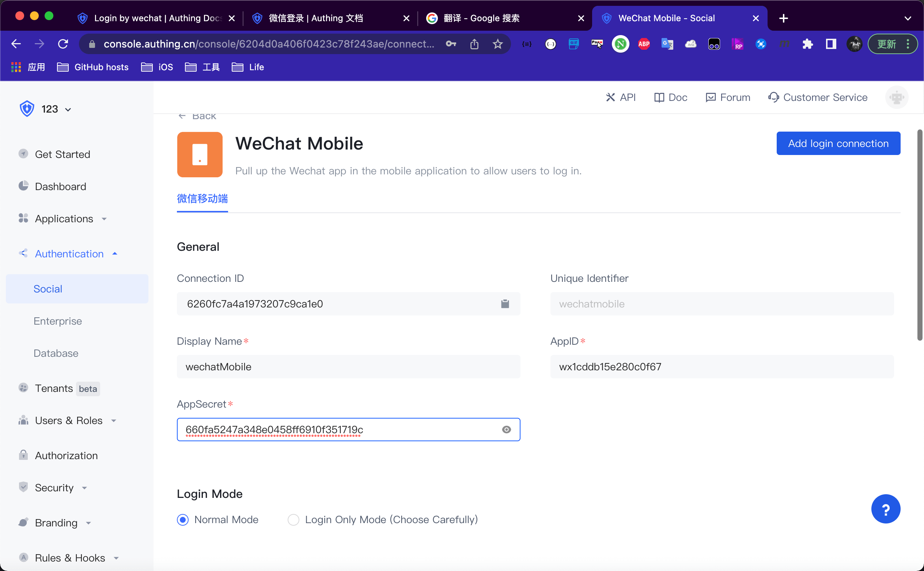Click the browser reload icon
Image resolution: width=924 pixels, height=571 pixels.
tap(63, 44)
